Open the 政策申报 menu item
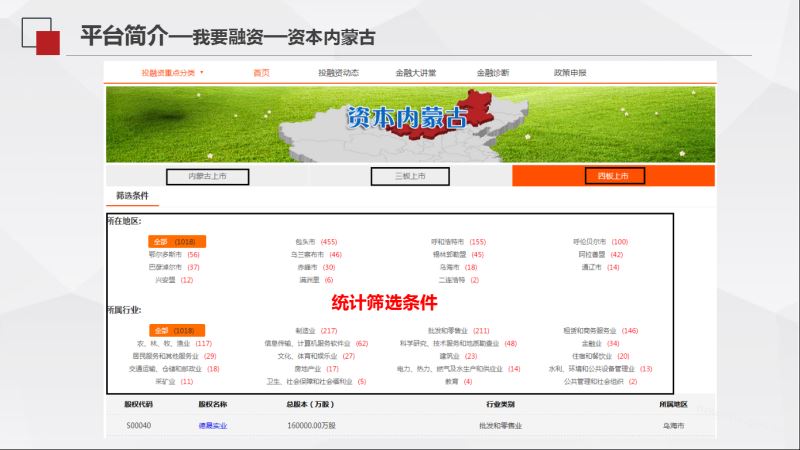This screenshot has height=450, width=800. 570,73
